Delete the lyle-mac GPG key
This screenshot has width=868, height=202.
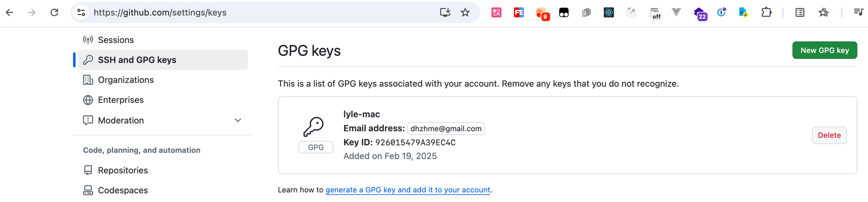[x=829, y=135]
